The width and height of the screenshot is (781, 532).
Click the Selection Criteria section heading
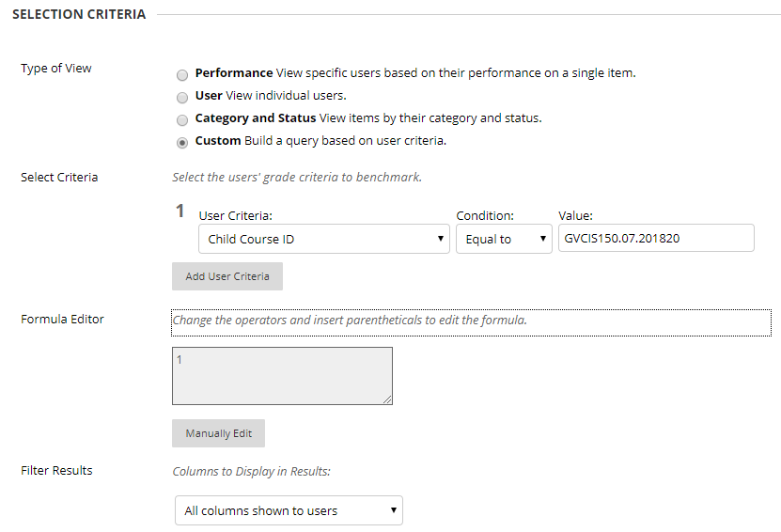pos(79,15)
